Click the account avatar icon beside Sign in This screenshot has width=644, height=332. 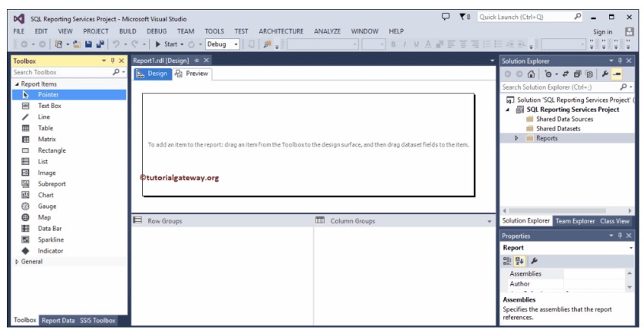point(629,32)
